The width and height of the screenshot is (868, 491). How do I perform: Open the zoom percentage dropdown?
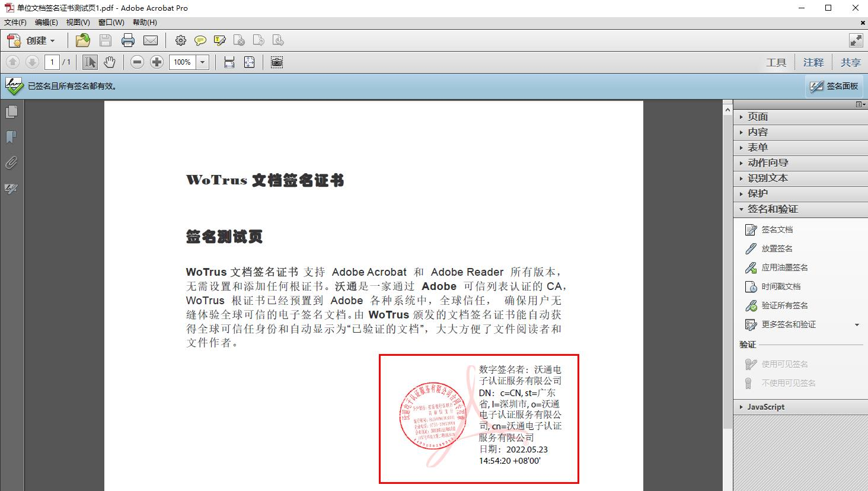[203, 62]
